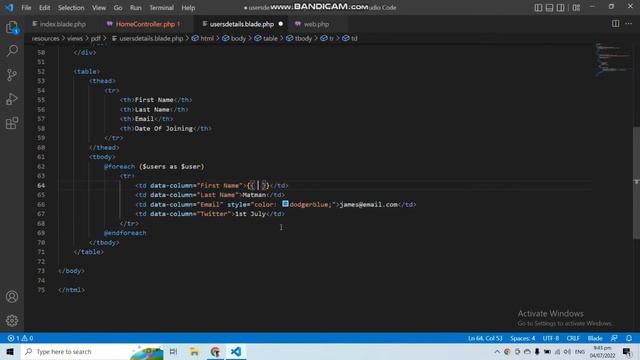640x360 pixels.
Task: Open the Source Control view
Action: click(x=12, y=75)
